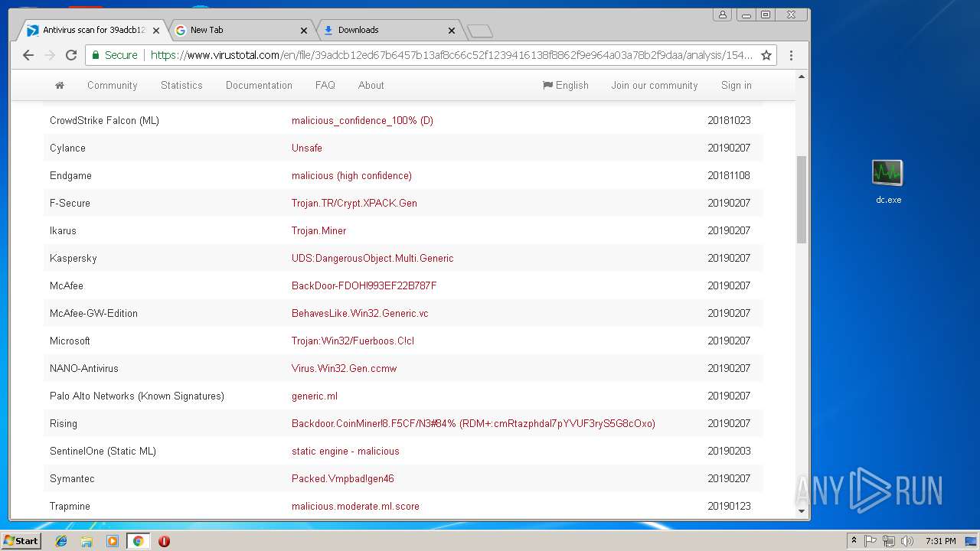Open Chrome three-dot menu
980x551 pixels.
click(x=791, y=55)
